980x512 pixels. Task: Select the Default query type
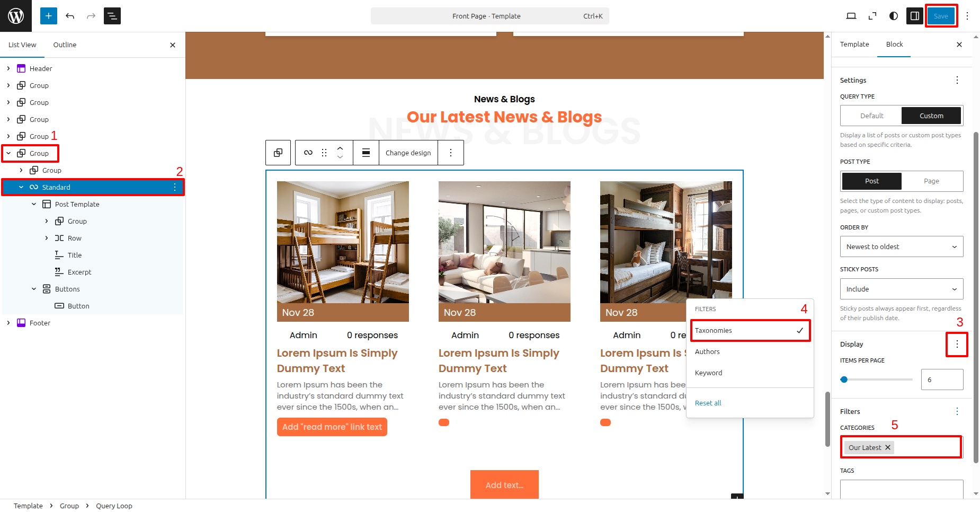coord(871,116)
